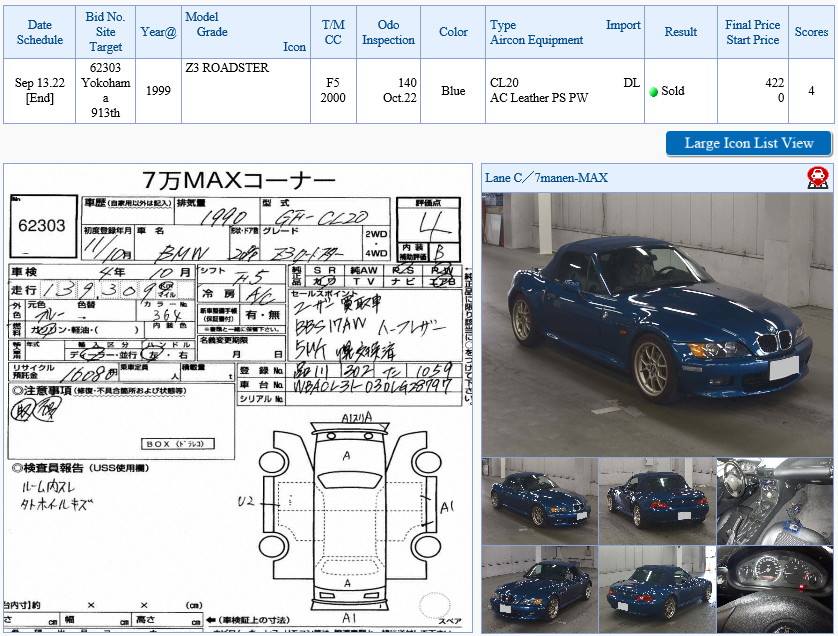This screenshot has height=636, width=838.
Task: Open the bottom-middle rear side thumbnail
Action: pos(657,589)
